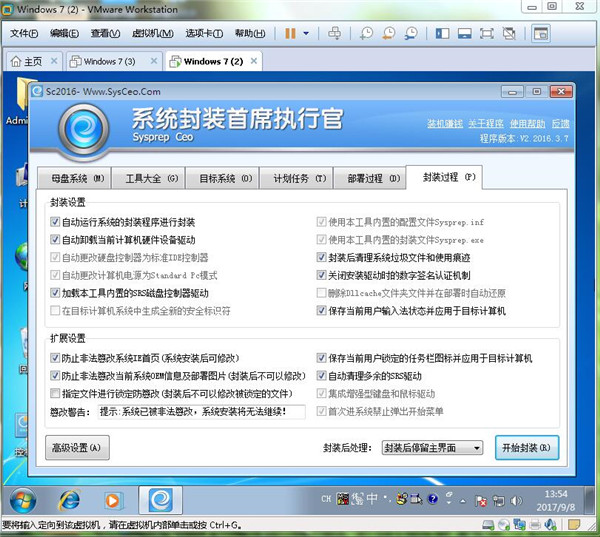This screenshot has width=600, height=537.
Task: Open the snapshot manager wrench-clock icon
Action: [411, 34]
